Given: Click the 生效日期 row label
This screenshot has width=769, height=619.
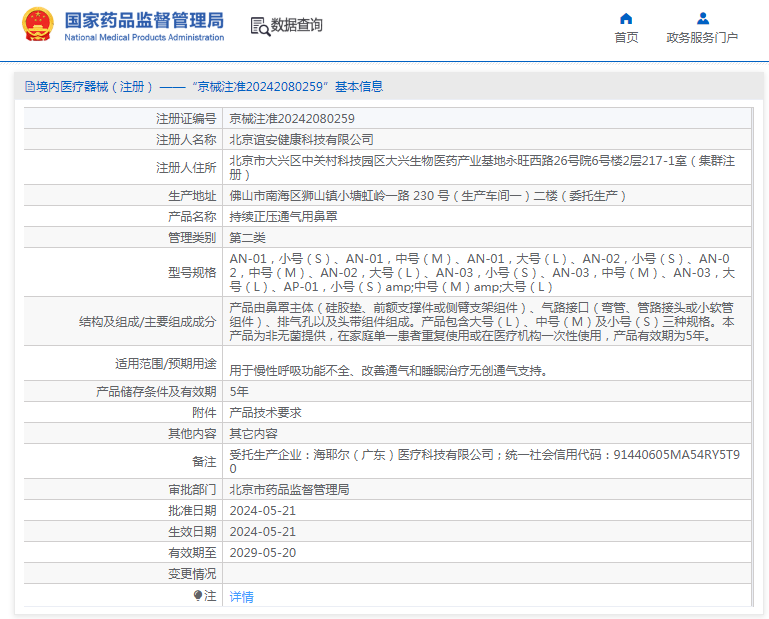Looking at the screenshot, I should (192, 532).
